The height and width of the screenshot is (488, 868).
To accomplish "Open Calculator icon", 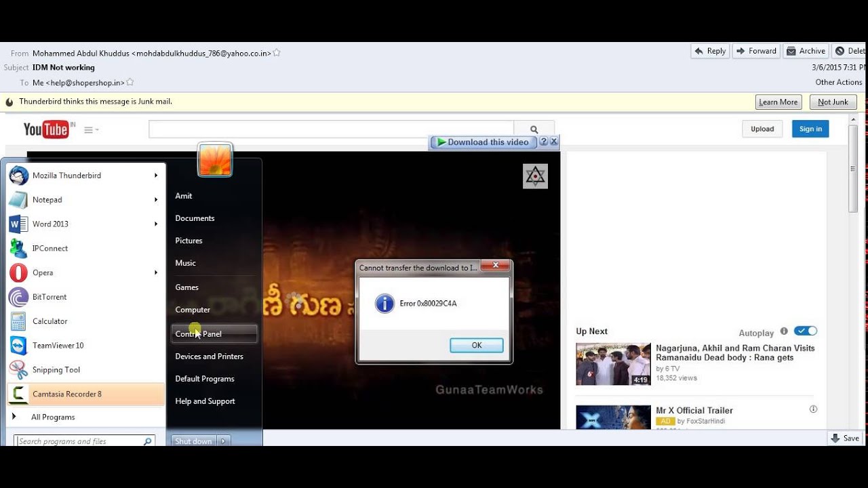I will pyautogui.click(x=18, y=321).
